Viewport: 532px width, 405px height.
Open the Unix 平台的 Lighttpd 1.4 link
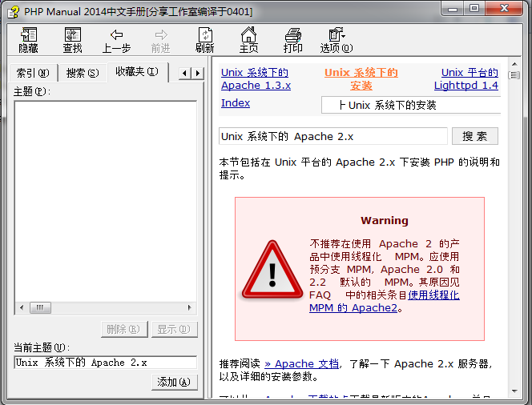[x=466, y=79]
